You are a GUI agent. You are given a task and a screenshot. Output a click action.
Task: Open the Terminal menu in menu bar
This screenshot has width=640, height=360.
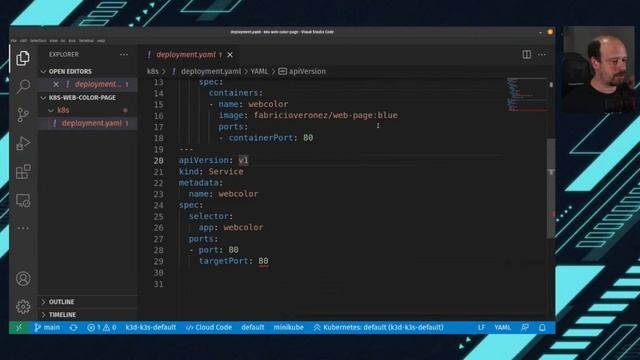pyautogui.click(x=86, y=41)
